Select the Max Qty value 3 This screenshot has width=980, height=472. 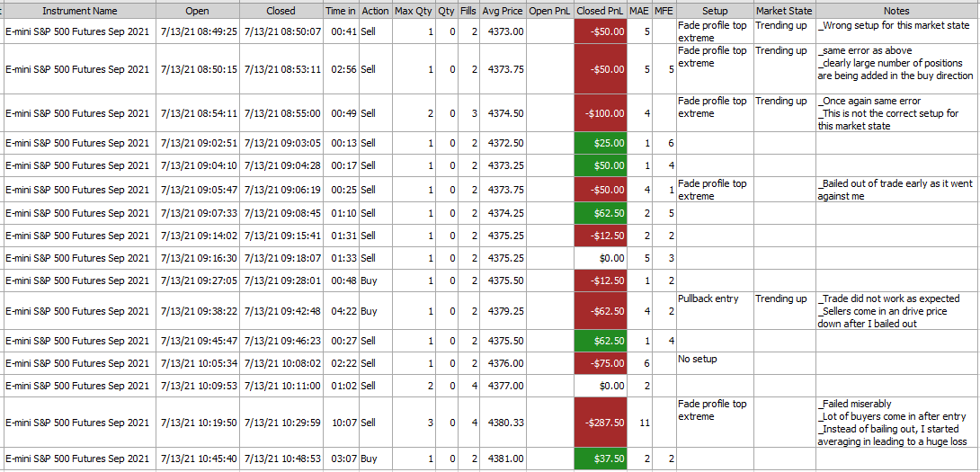pos(431,422)
